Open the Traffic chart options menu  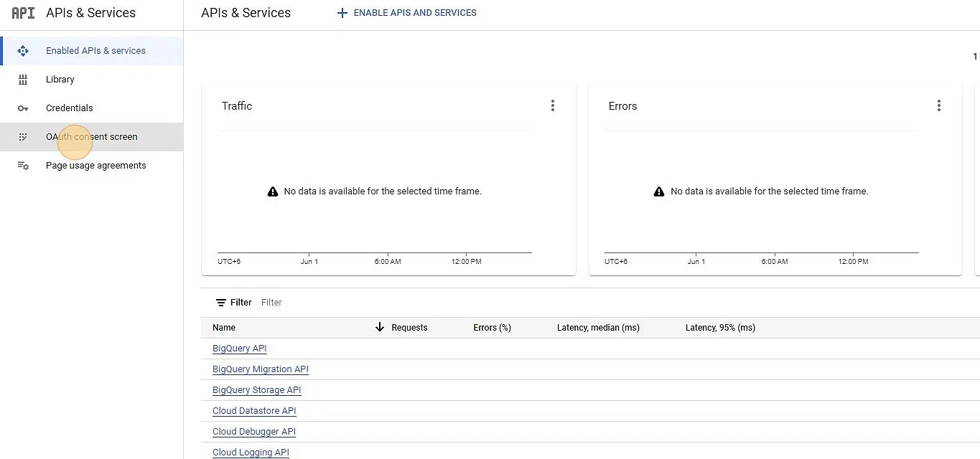click(552, 105)
